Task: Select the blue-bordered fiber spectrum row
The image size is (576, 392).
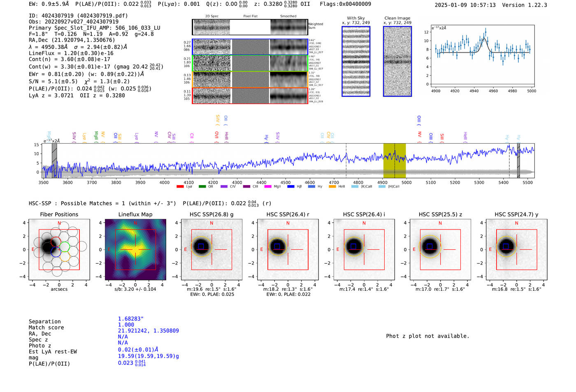Action: (250, 47)
